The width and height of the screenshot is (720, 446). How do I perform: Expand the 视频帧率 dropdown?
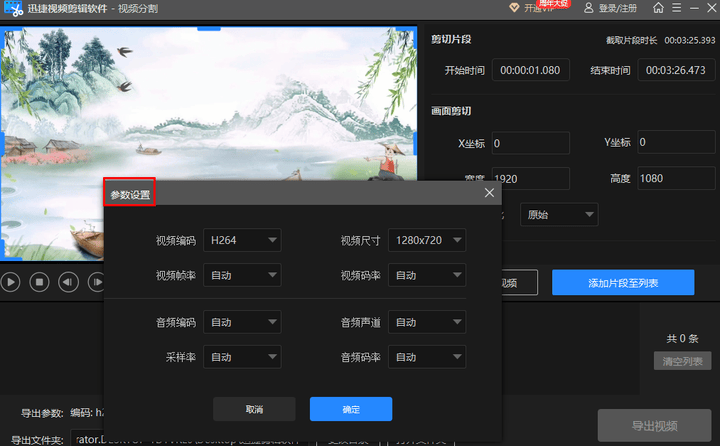[242, 275]
